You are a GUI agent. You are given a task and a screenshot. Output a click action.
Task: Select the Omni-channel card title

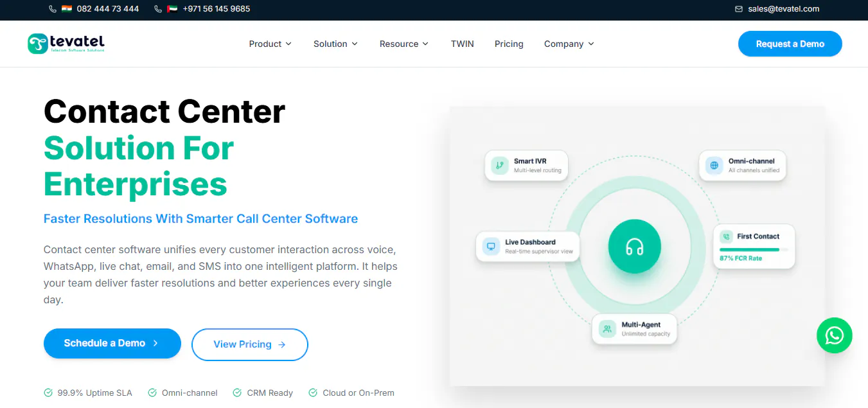(751, 161)
